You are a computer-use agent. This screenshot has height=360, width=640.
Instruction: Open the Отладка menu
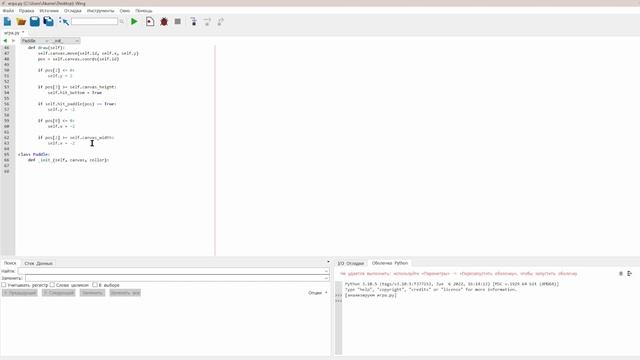pyautogui.click(x=73, y=11)
